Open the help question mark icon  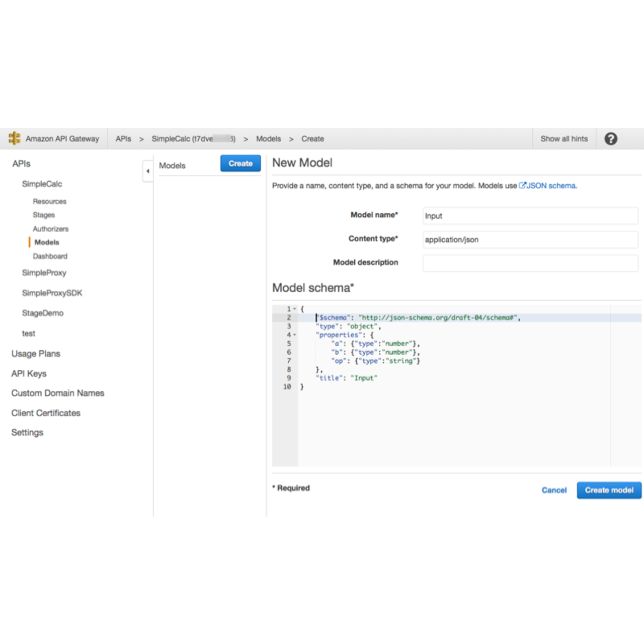point(610,139)
